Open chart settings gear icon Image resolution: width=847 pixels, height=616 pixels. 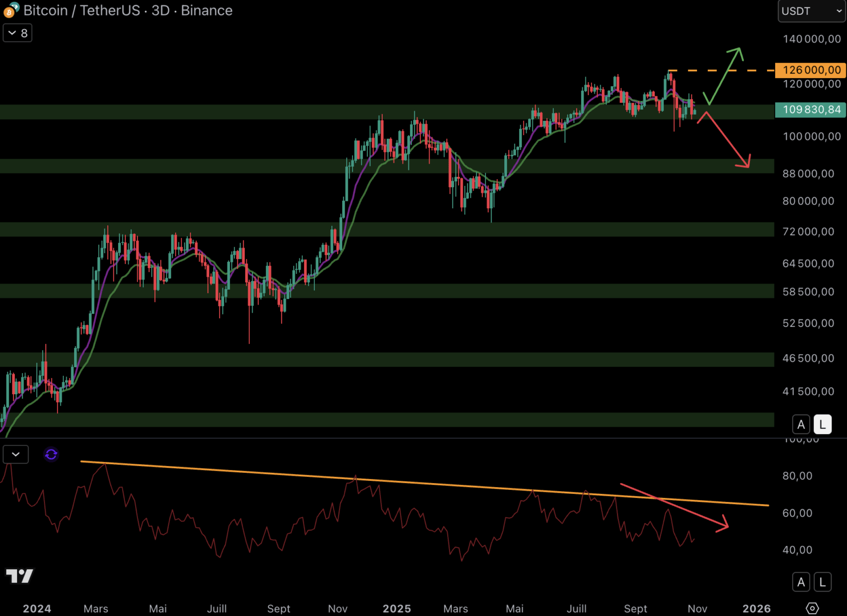pyautogui.click(x=812, y=609)
